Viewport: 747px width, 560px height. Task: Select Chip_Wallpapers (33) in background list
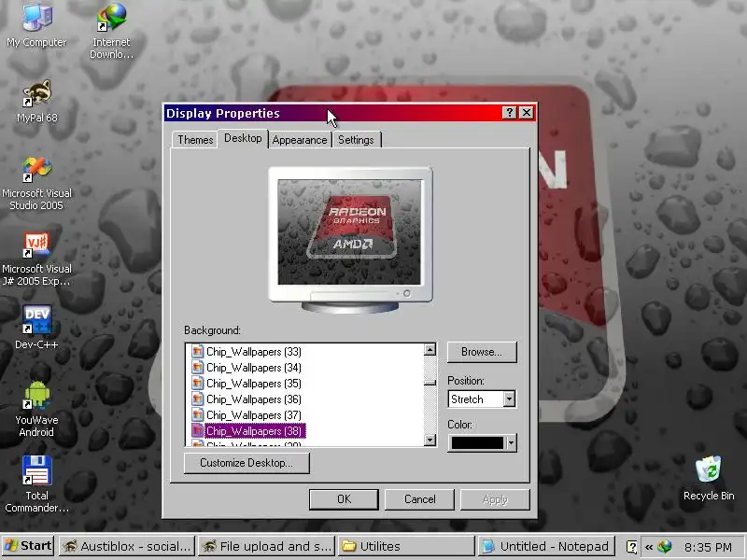pos(253,352)
